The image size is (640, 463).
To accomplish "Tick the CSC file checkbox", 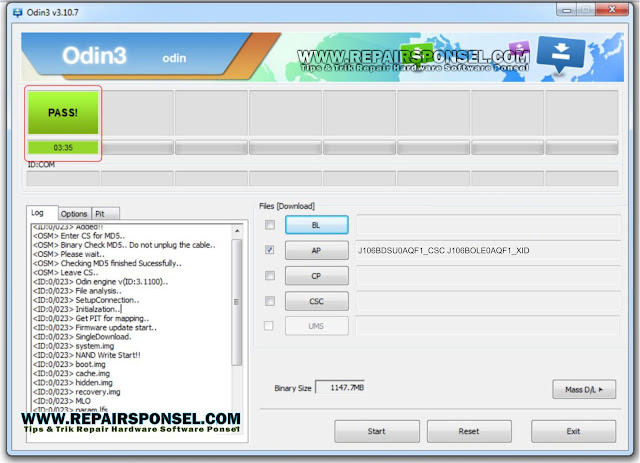I will pyautogui.click(x=270, y=301).
